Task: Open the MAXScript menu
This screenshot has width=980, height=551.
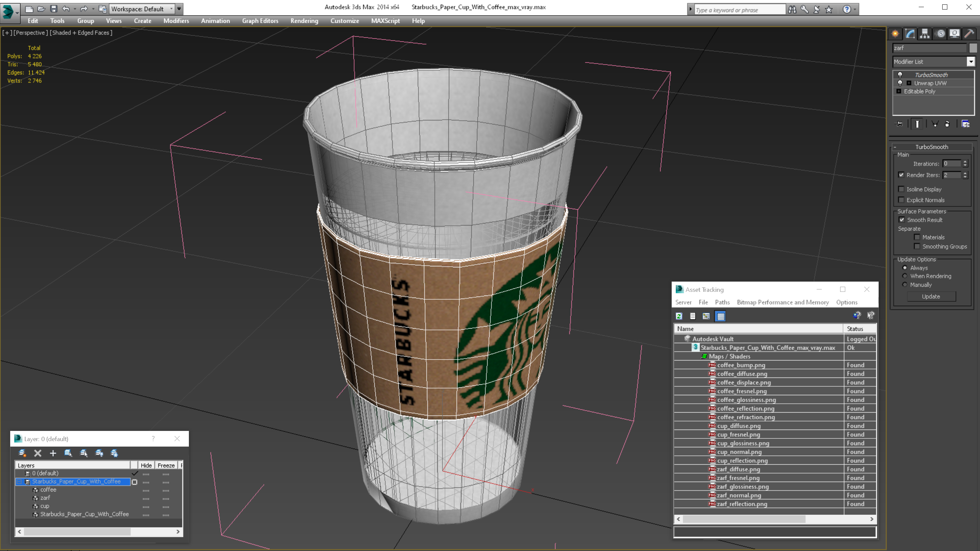Action: [x=386, y=21]
